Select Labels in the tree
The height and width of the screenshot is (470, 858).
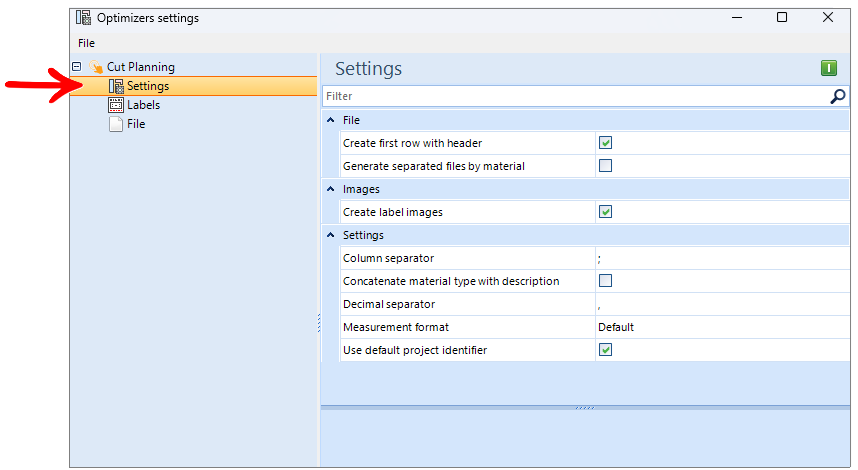143,105
